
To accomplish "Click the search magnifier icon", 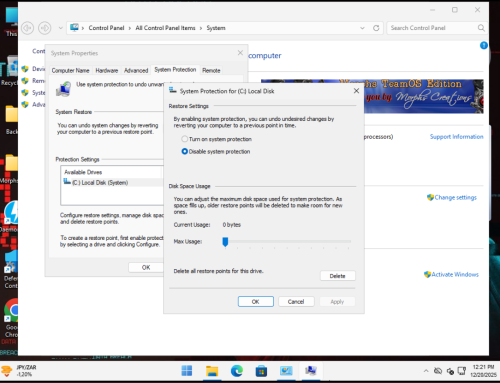I will pos(481,28).
